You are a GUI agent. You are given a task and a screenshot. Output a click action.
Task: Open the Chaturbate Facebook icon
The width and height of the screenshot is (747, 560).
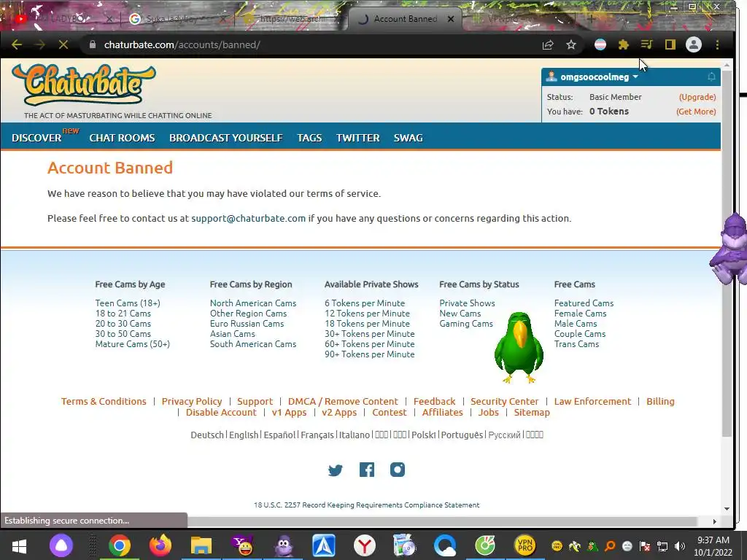click(367, 470)
